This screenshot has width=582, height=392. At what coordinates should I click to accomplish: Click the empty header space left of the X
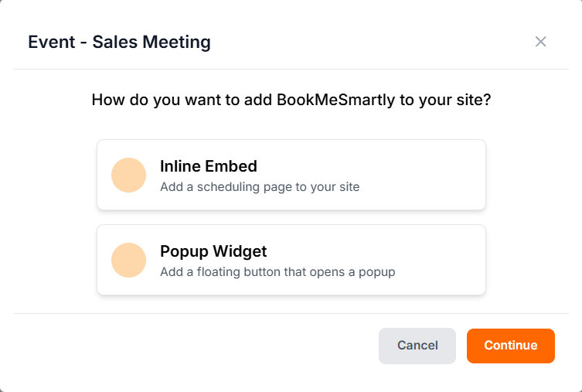[x=371, y=42]
